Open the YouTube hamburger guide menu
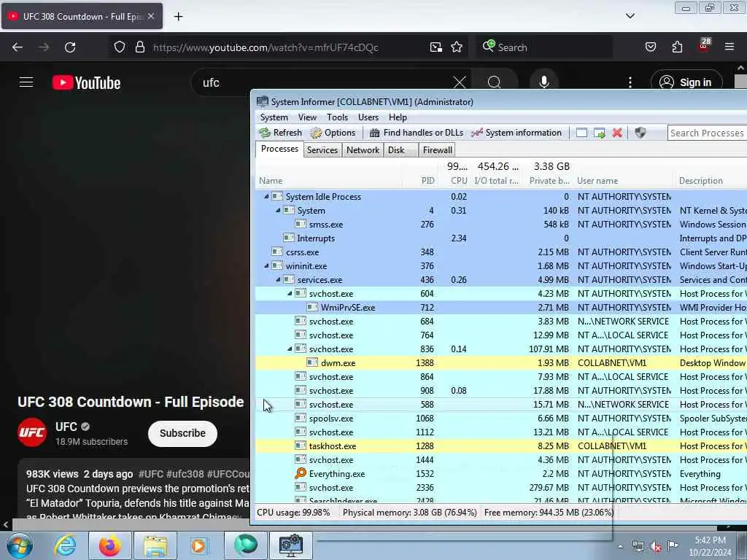 [x=26, y=82]
